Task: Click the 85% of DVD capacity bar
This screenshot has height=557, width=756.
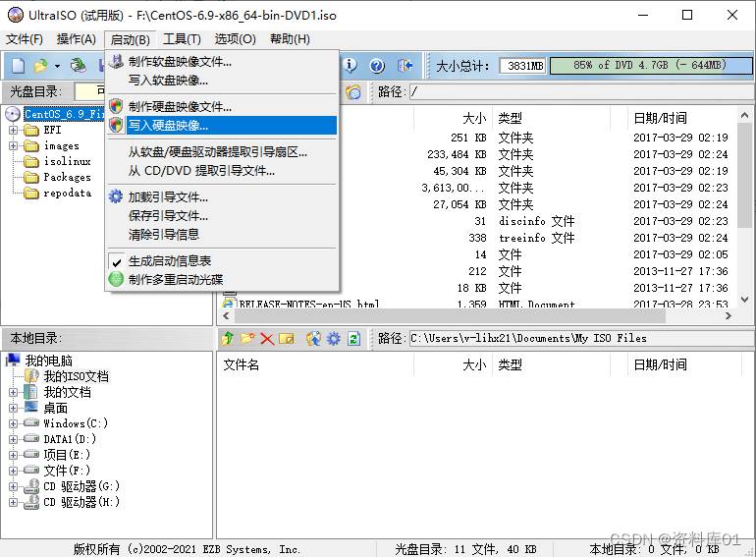Action: point(650,65)
